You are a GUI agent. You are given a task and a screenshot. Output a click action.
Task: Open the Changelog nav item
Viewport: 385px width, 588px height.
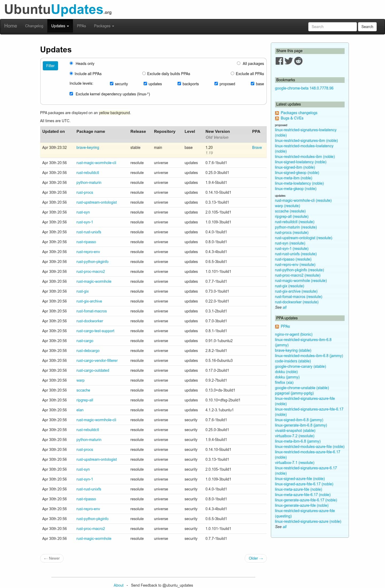click(34, 26)
